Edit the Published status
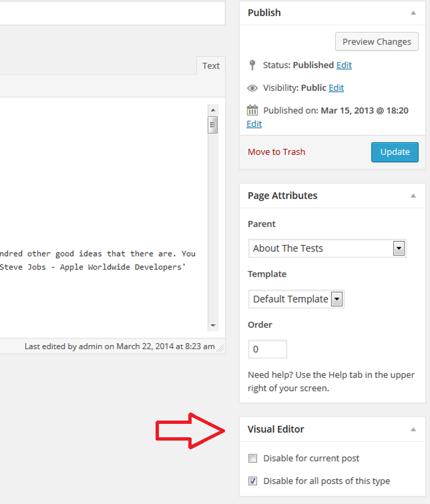Screen dimensions: 430x504 click(x=344, y=65)
